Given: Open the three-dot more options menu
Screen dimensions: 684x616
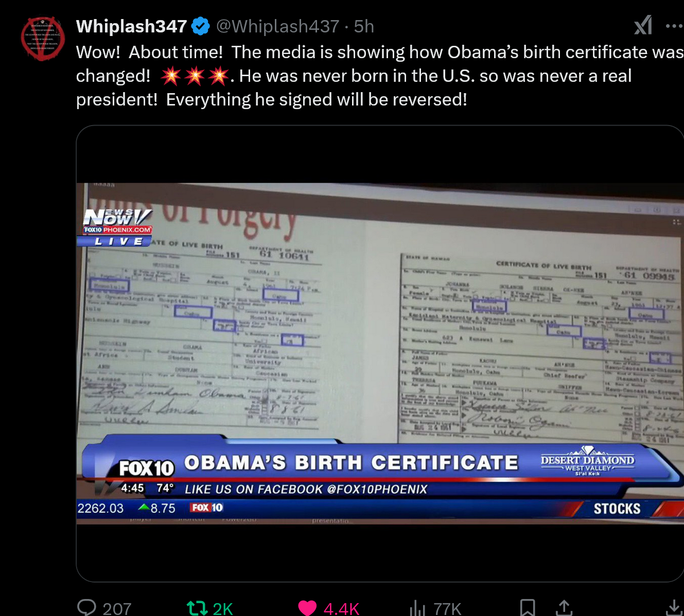Looking at the screenshot, I should tap(674, 26).
